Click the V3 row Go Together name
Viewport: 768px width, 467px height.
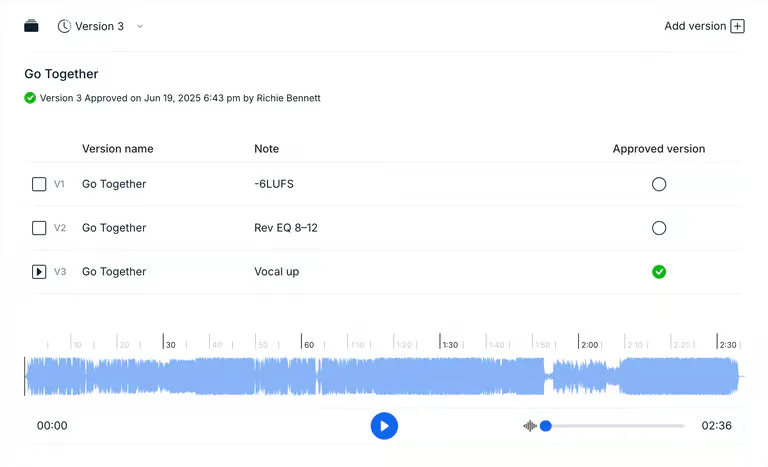pyautogui.click(x=114, y=271)
